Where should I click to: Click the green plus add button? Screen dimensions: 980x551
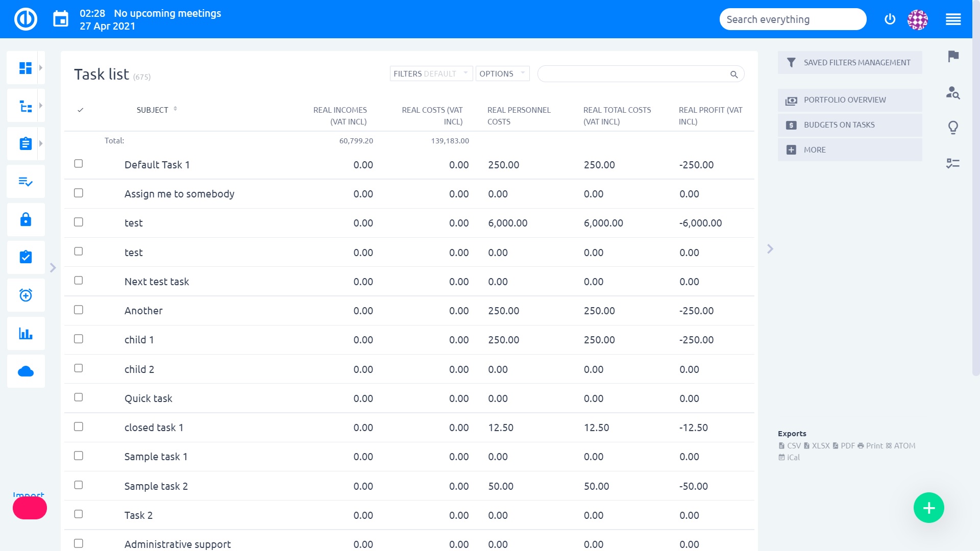coord(928,508)
